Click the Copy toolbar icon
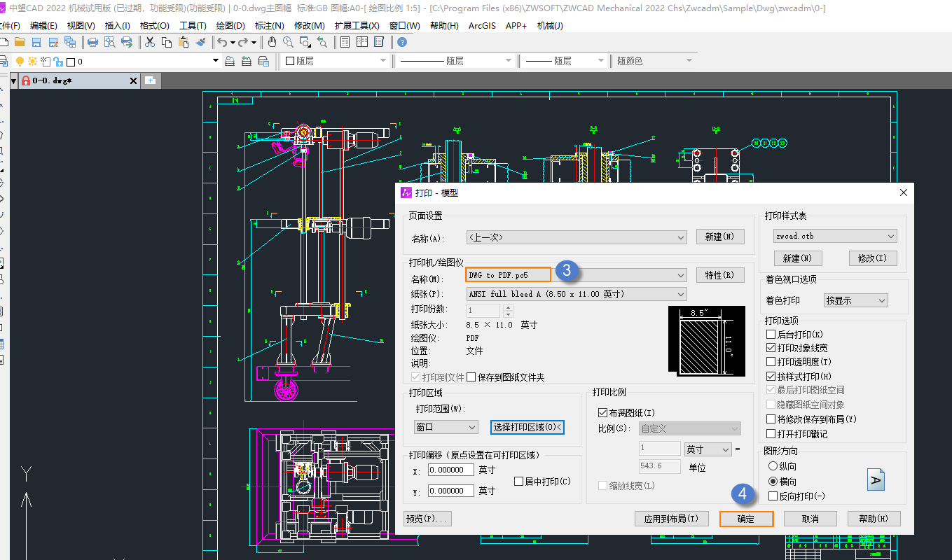This screenshot has width=952, height=560. click(167, 42)
